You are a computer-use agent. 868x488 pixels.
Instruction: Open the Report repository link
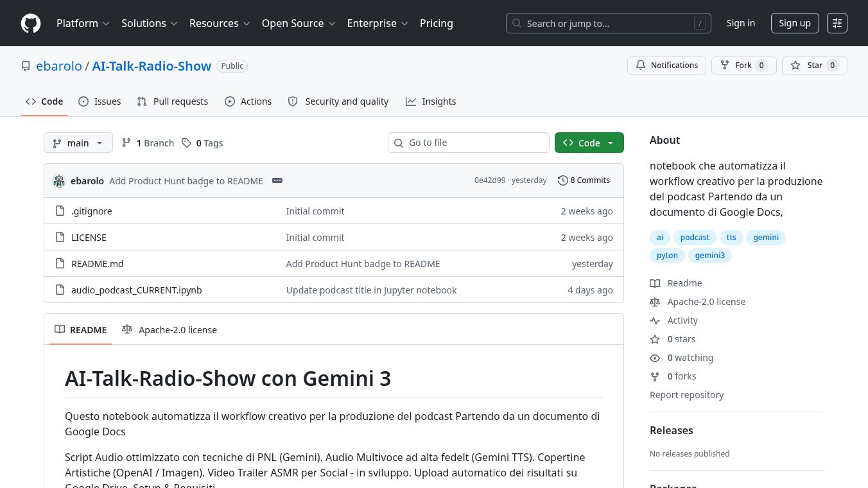tap(686, 395)
